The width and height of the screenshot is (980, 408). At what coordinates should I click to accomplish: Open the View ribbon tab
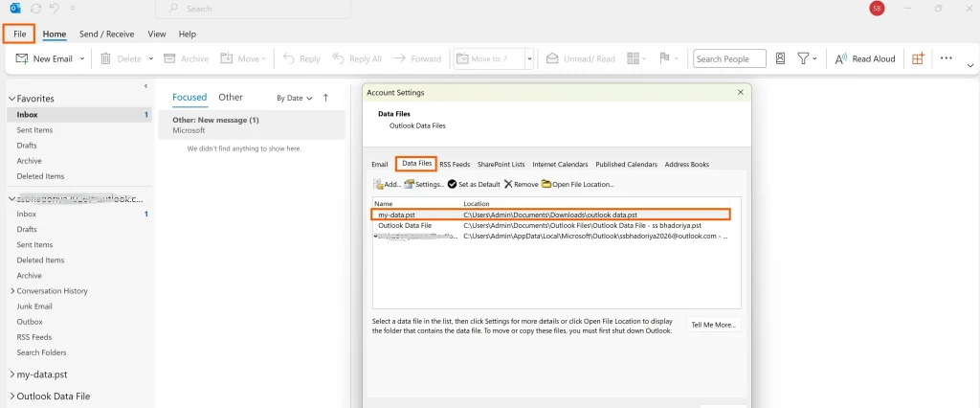156,34
